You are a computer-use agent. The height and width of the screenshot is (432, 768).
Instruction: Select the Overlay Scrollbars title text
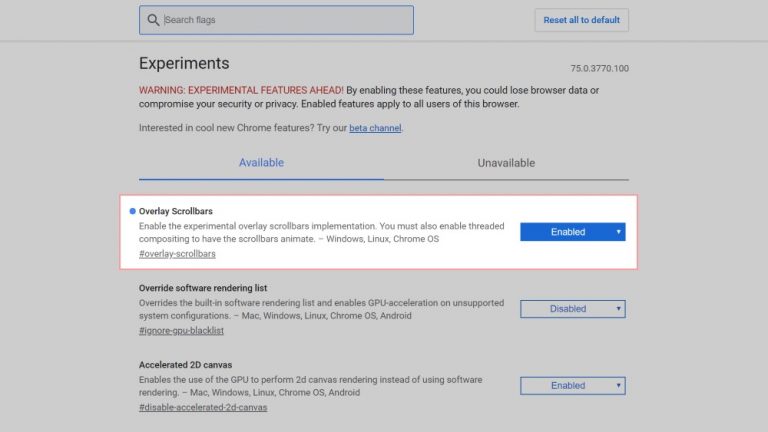(176, 211)
